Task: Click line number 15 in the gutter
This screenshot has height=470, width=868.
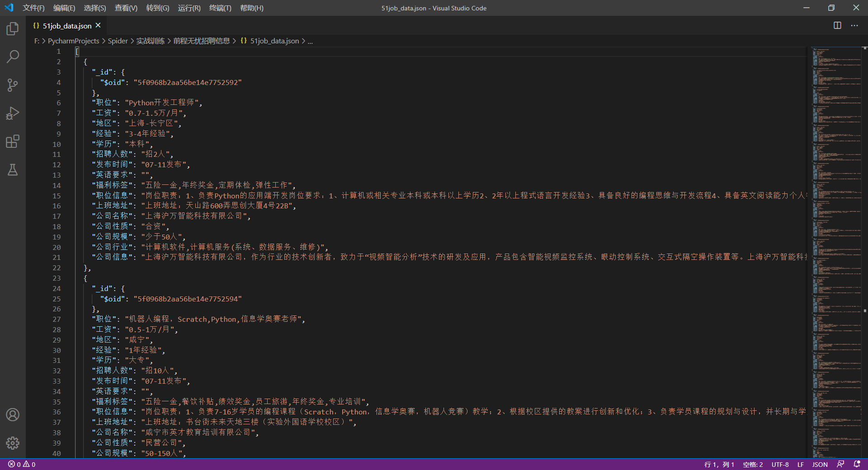Action: click(57, 196)
